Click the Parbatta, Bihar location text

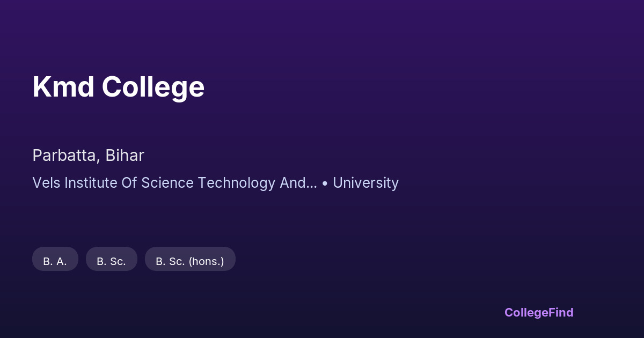pyautogui.click(x=88, y=156)
